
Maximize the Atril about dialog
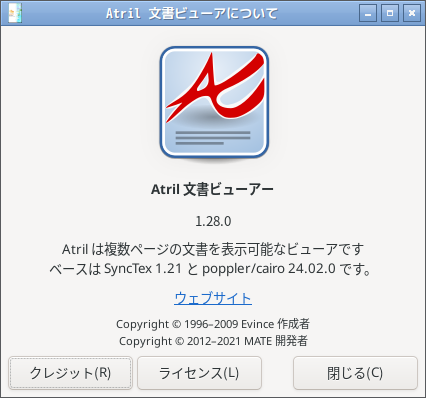click(390, 13)
